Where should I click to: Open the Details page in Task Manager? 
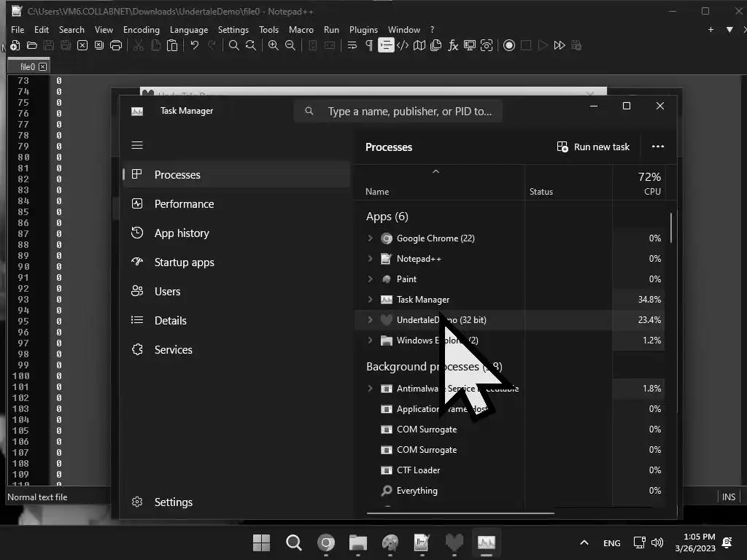tap(237, 321)
